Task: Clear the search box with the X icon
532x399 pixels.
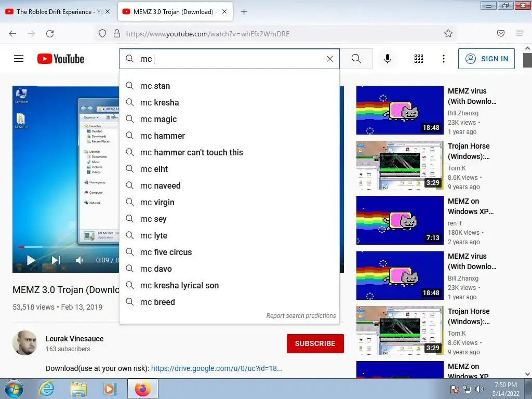Action: (330, 59)
